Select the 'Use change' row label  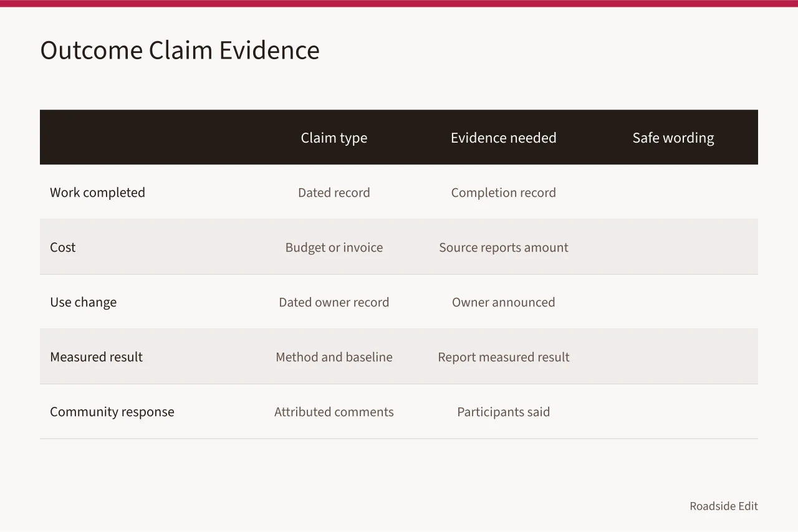(83, 302)
